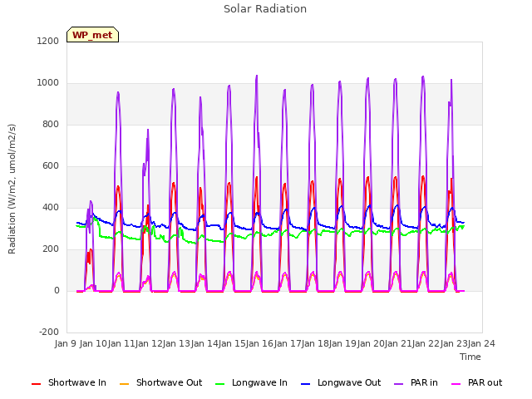The width and height of the screenshot is (532, 399).
Task: Click the 1200 y-axis tick label
Action: click(x=48, y=41)
